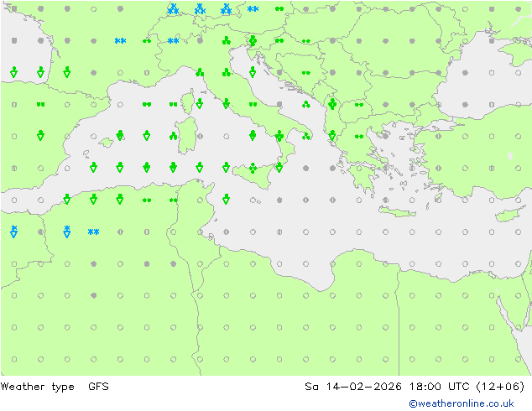Viewport: 532px width, 411px height.
Task: Click the leftmost heavy snow symbol on top edge
Action: [173, 9]
